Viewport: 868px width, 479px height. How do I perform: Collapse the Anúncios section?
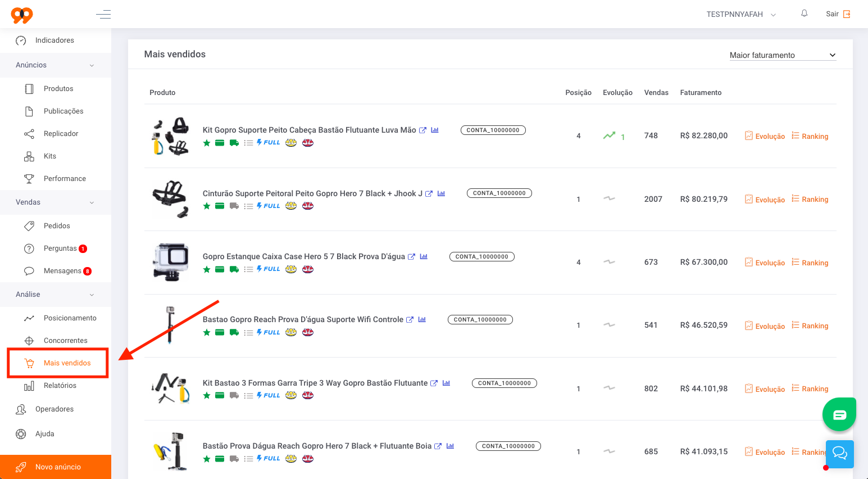pyautogui.click(x=56, y=65)
